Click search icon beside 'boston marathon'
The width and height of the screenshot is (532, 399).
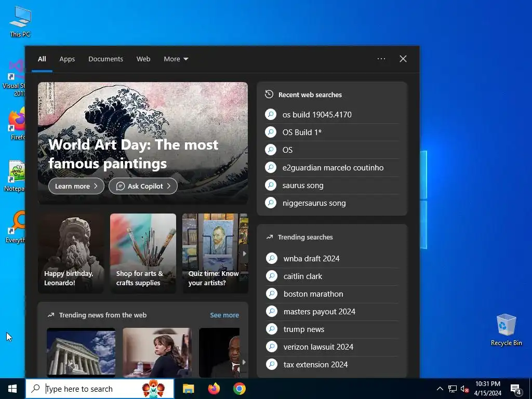click(x=272, y=294)
